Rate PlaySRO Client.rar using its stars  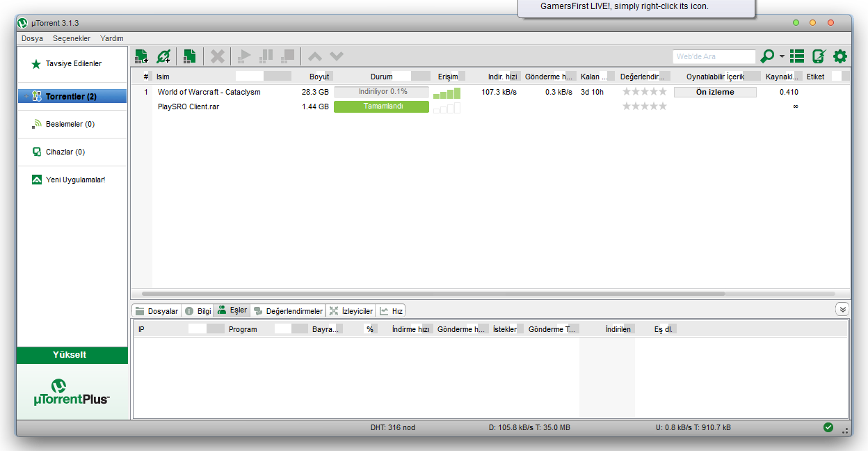644,106
